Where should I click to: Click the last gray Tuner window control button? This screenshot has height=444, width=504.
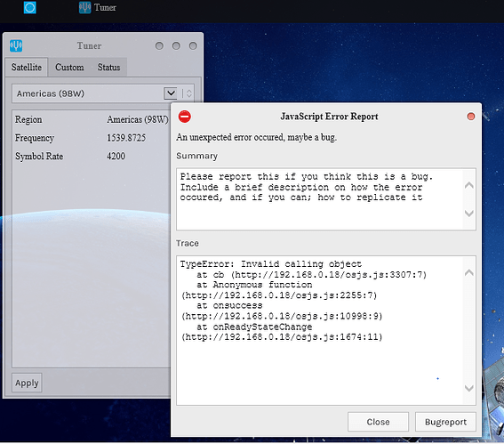193,45
